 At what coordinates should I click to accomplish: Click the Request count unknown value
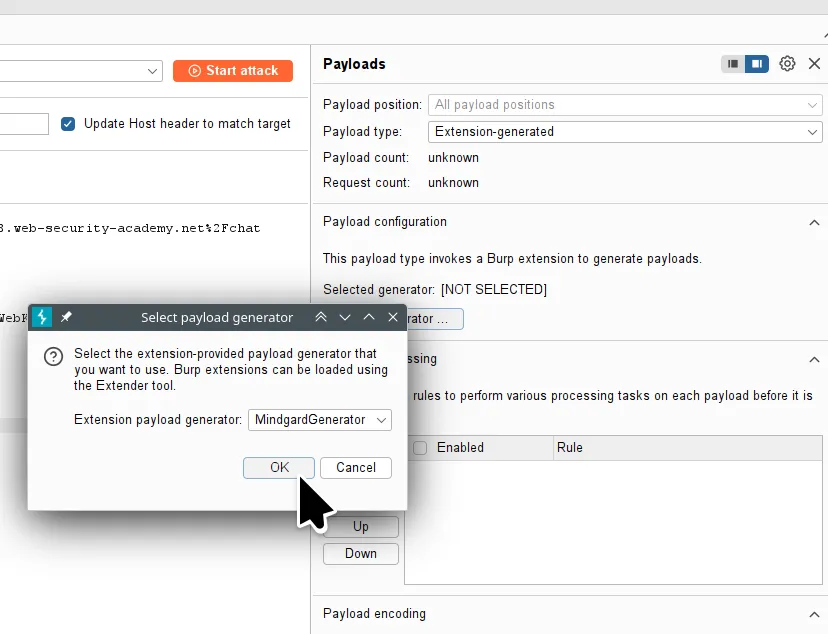pyautogui.click(x=453, y=183)
